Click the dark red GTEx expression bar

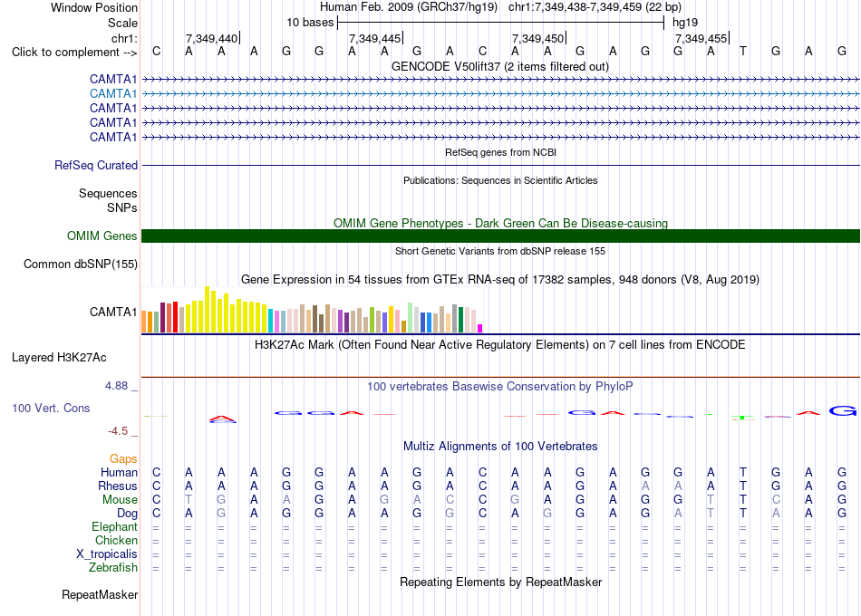click(x=163, y=317)
